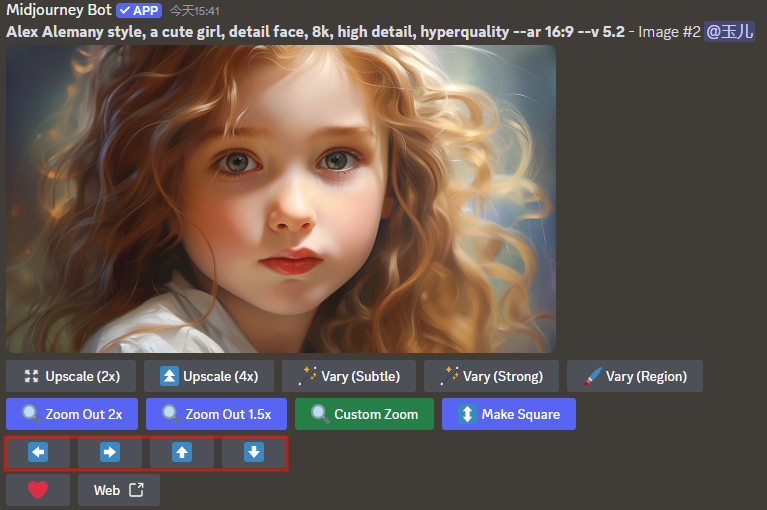Open Vary (Region) editor
This screenshot has width=767, height=510.
[634, 376]
